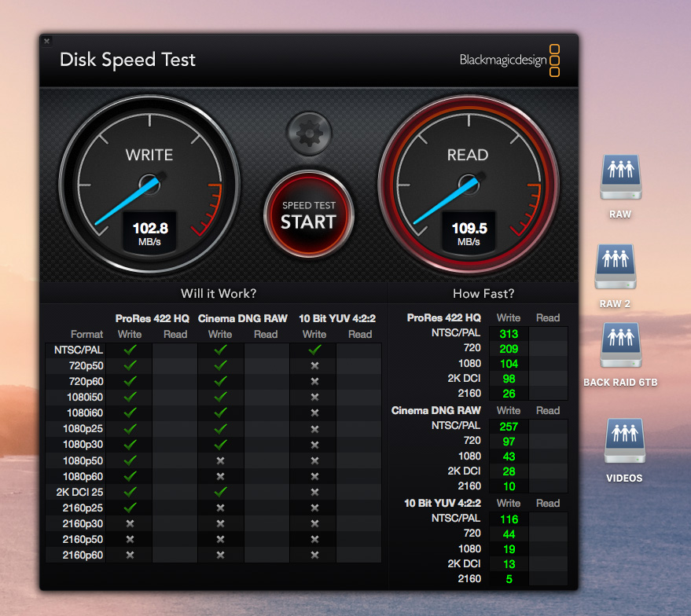
Task: Select the VIDEOS network drive icon
Action: coord(625,441)
